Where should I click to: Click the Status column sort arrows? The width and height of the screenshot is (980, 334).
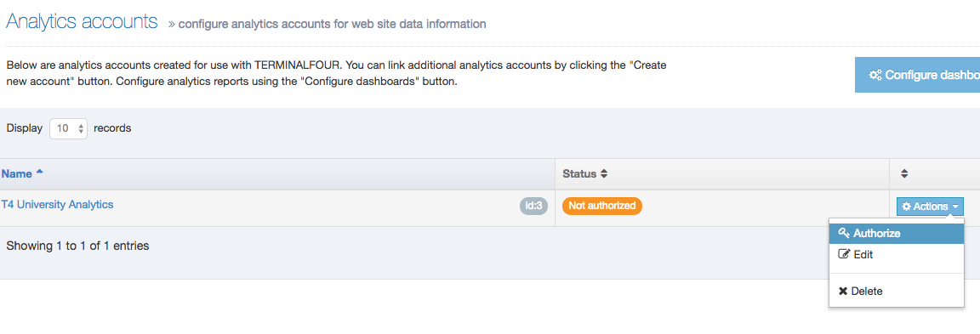tap(603, 173)
